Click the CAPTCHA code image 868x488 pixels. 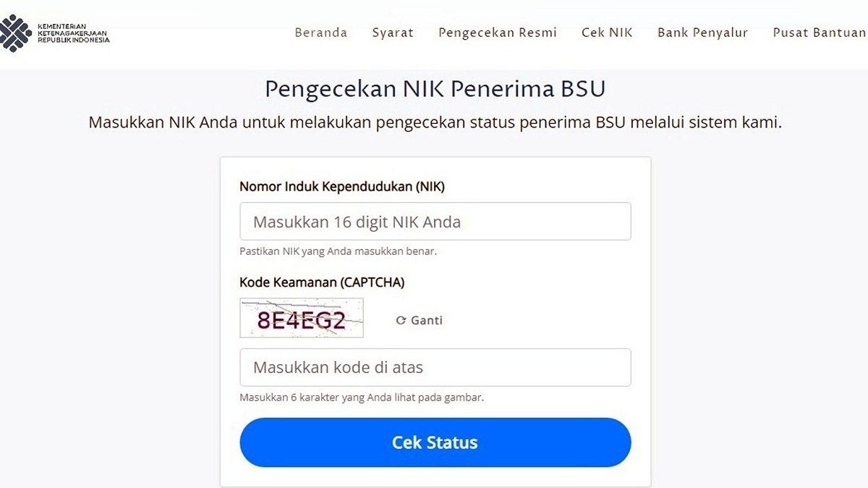(302, 318)
